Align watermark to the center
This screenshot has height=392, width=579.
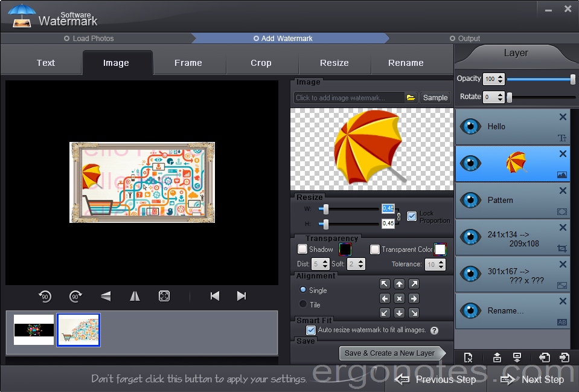coord(399,298)
